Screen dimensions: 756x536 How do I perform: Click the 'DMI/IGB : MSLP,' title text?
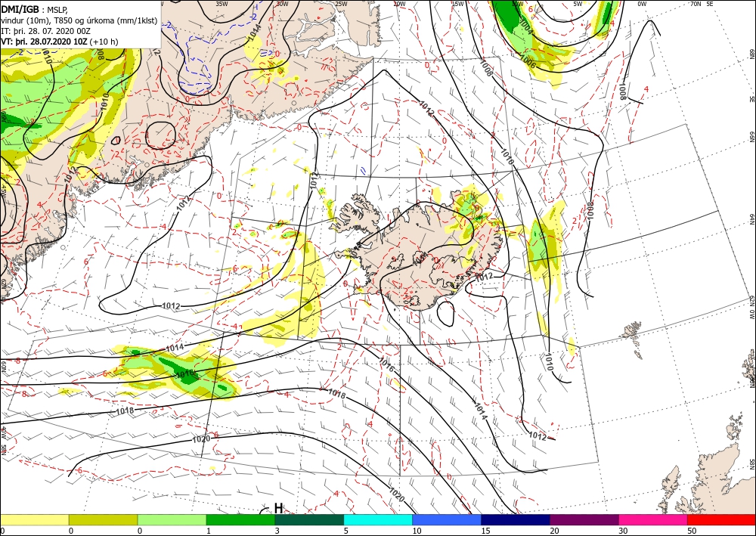tap(33, 9)
